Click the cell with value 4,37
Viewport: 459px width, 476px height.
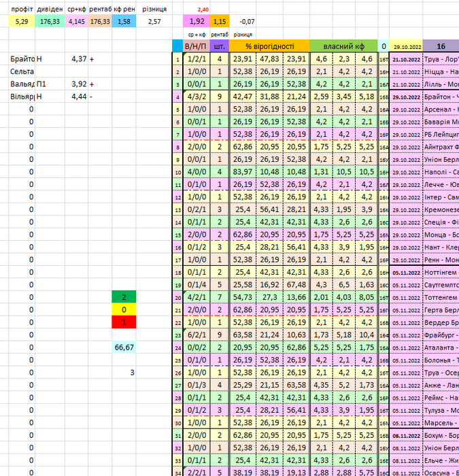point(76,59)
